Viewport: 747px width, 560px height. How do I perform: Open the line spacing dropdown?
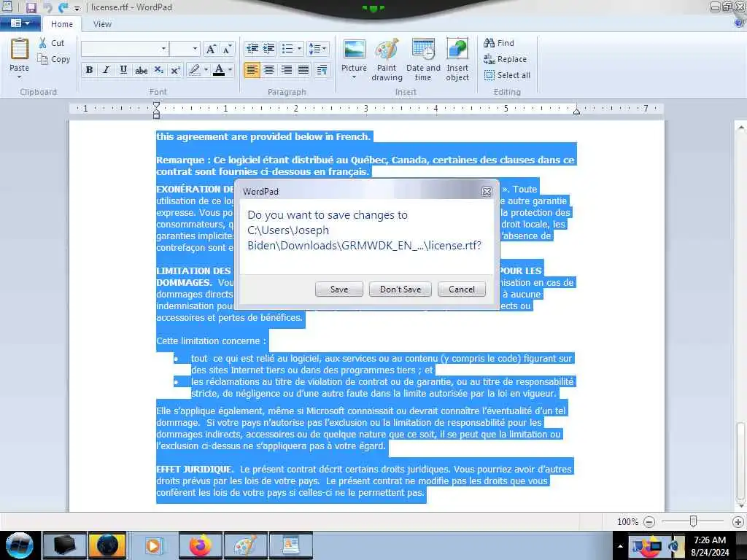[x=318, y=49]
